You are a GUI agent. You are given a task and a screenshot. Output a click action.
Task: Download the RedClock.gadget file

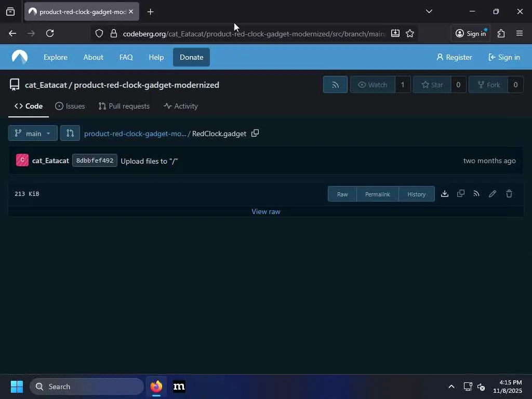click(445, 194)
